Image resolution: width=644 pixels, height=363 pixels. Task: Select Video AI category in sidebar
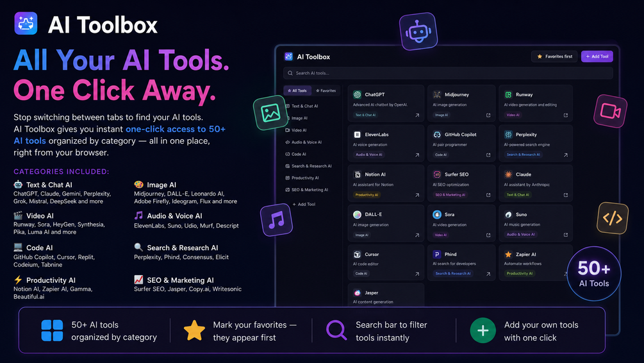(296, 130)
